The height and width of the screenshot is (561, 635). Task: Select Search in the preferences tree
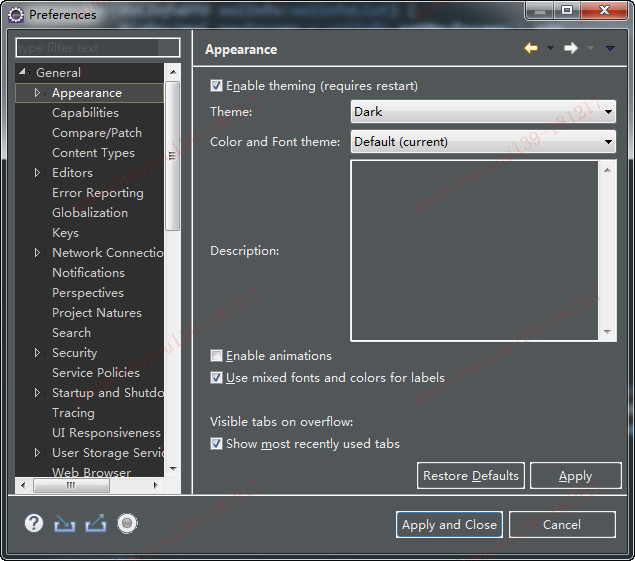[x=71, y=333]
